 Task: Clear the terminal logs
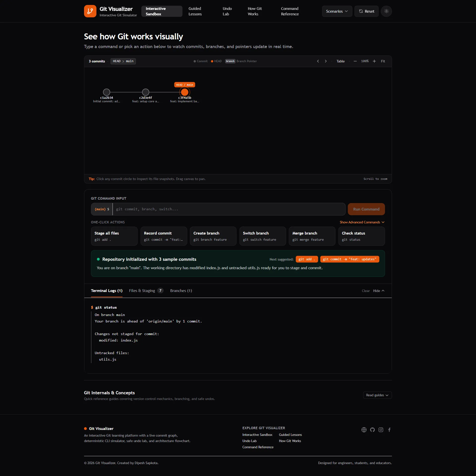366,291
